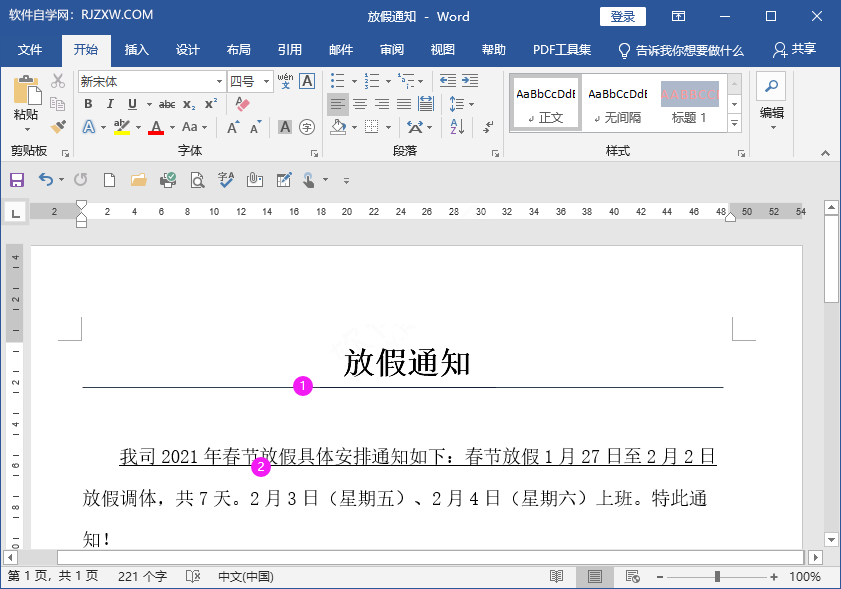Center align the paragraph
841x589 pixels.
pyautogui.click(x=360, y=103)
